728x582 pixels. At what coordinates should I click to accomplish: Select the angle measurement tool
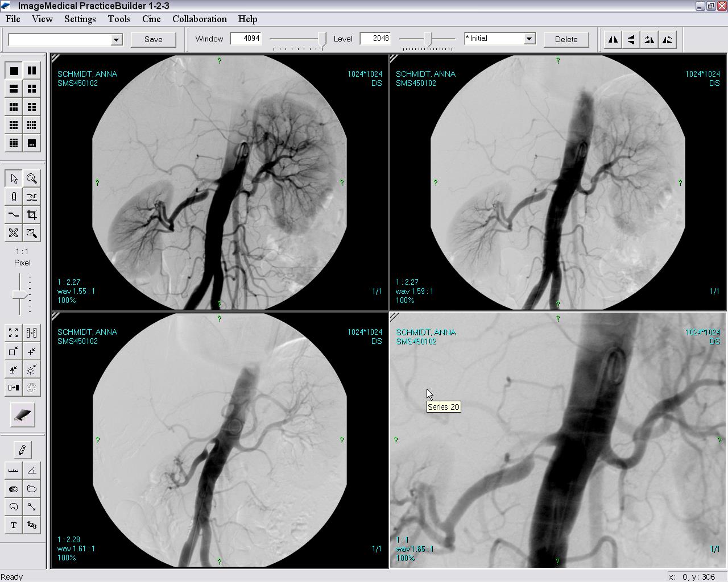point(32,470)
